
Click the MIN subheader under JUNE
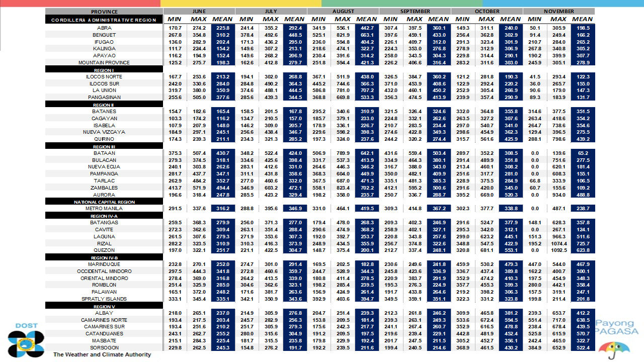(x=175, y=19)
